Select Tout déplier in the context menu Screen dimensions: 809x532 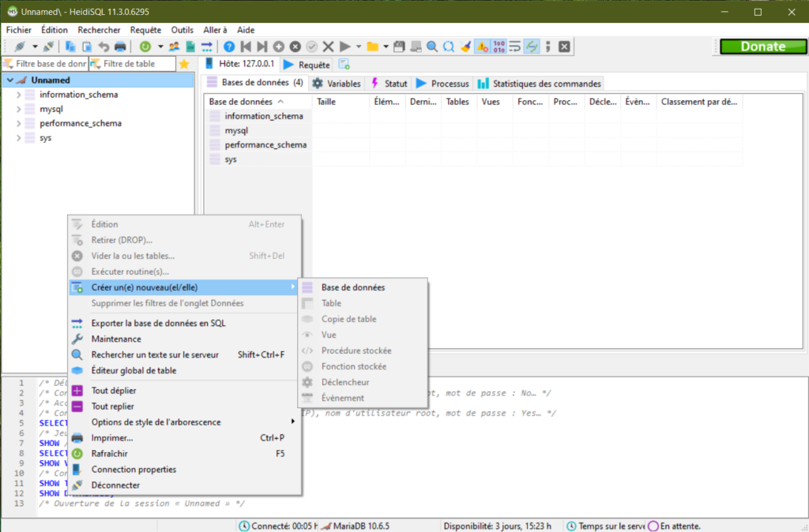pos(184,391)
